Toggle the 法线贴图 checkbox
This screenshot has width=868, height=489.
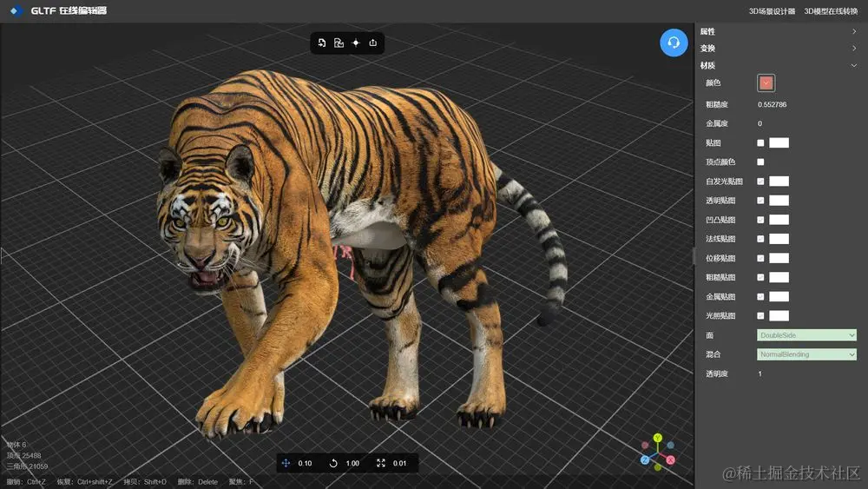click(760, 239)
